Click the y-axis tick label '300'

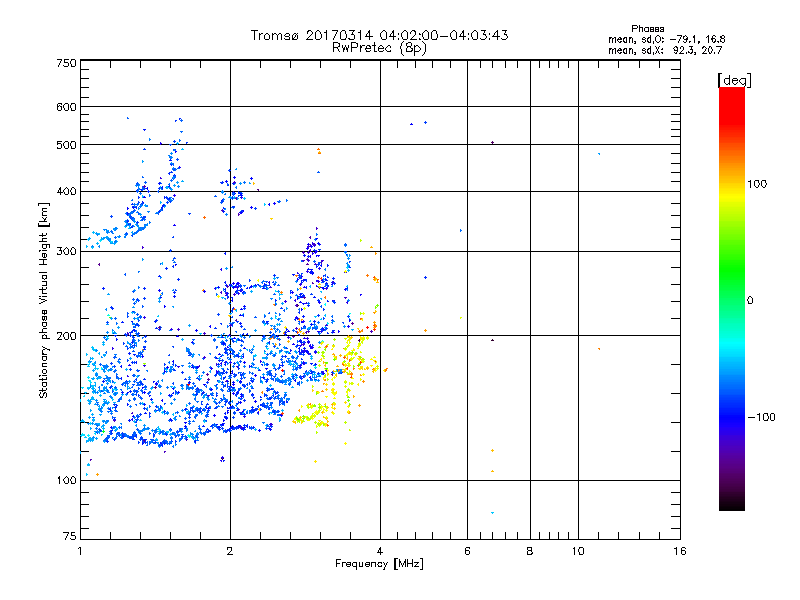(x=66, y=252)
